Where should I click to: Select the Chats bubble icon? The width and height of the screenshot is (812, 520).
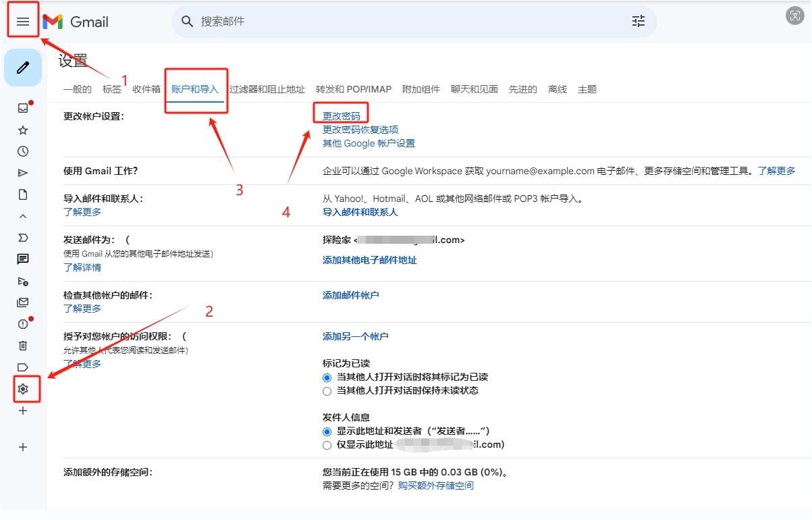pos(23,259)
